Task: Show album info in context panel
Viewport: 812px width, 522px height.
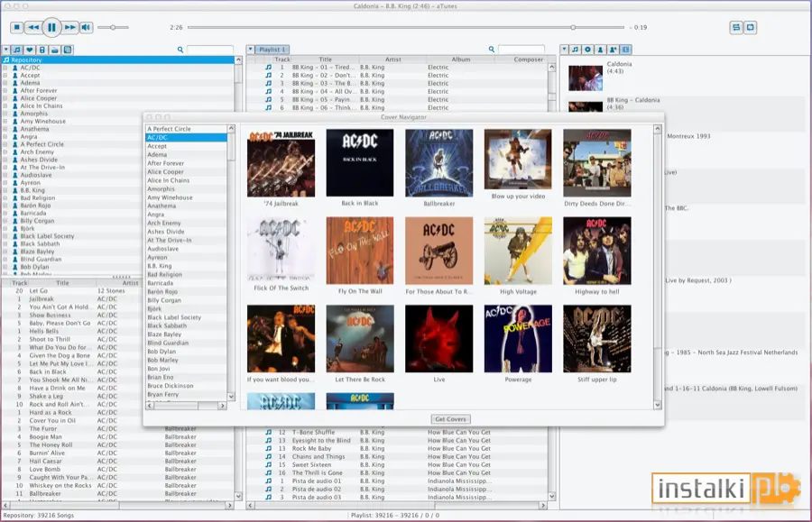Action: click(x=587, y=50)
